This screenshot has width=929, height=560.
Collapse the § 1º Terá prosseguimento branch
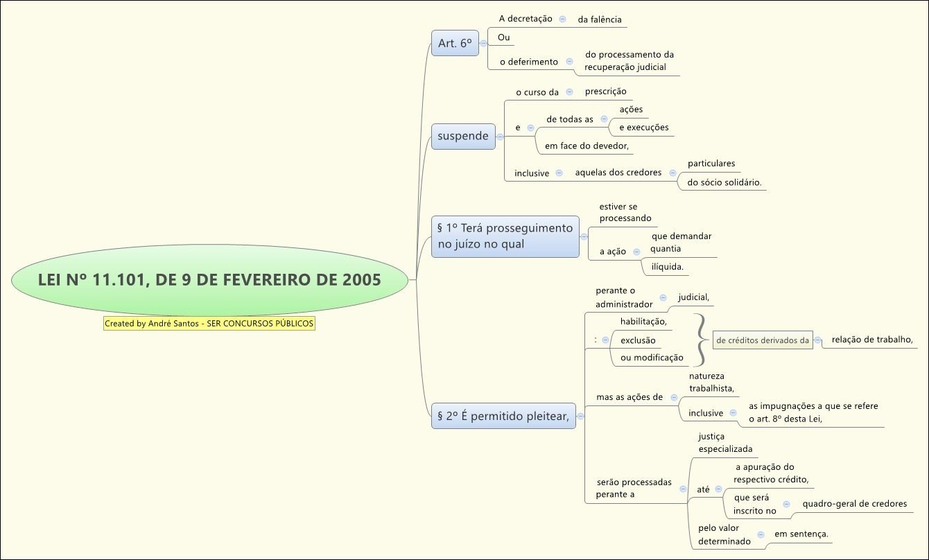point(584,236)
